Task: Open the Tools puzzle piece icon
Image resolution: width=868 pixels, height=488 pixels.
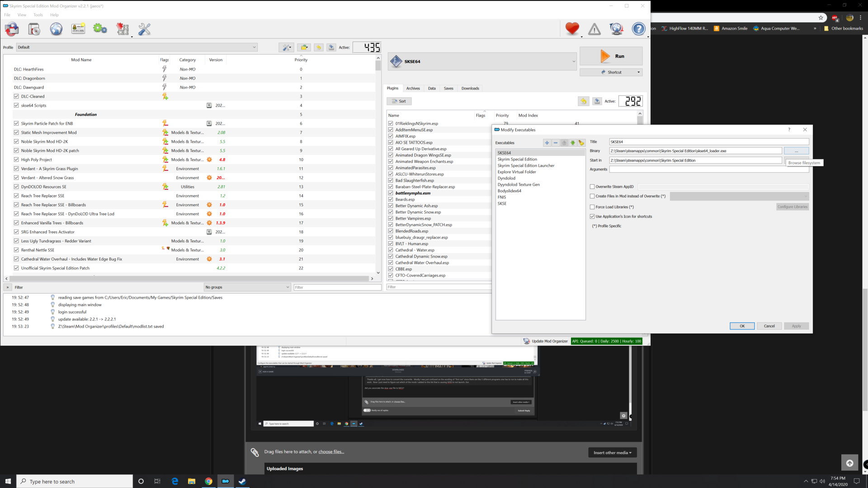Action: pos(123,29)
